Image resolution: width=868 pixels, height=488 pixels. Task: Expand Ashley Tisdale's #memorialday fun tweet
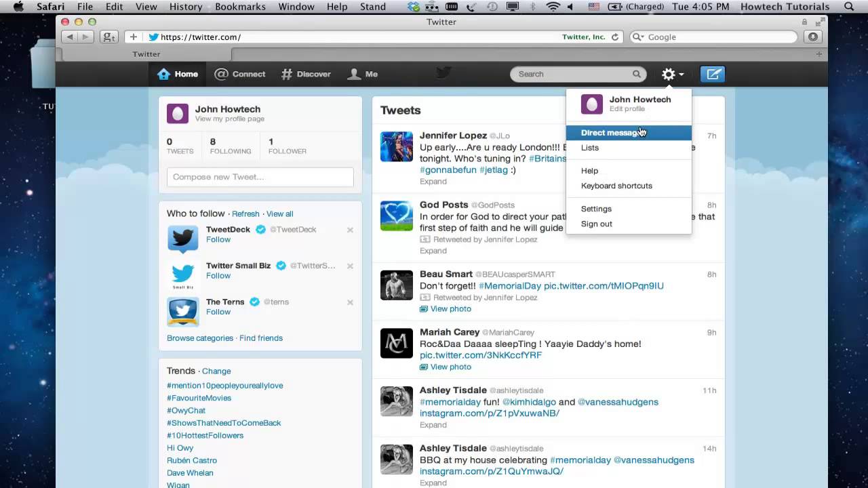point(433,425)
